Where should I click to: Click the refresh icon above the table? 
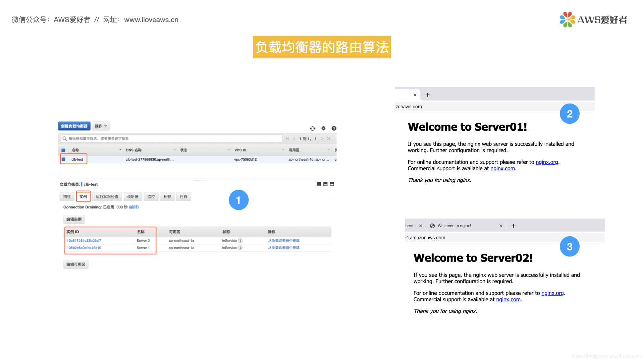(312, 128)
